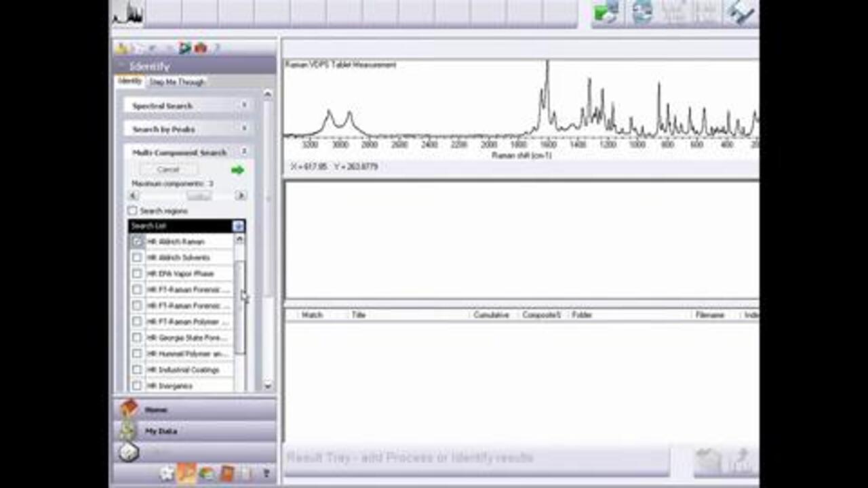
Task: Click the red toolbox icon in panel toolbar
Action: (x=201, y=48)
